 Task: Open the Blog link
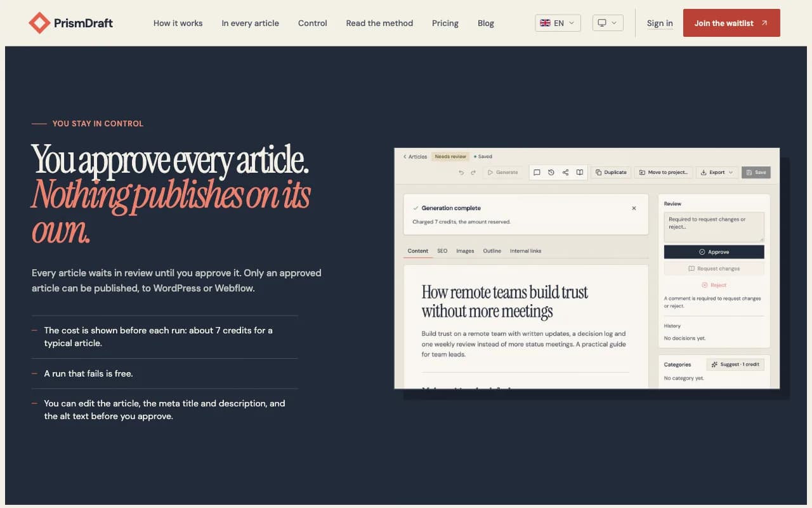click(x=486, y=23)
